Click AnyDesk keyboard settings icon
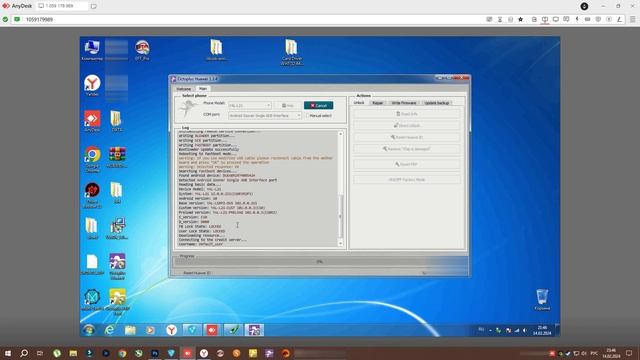The width and height of the screenshot is (640, 360). click(587, 19)
